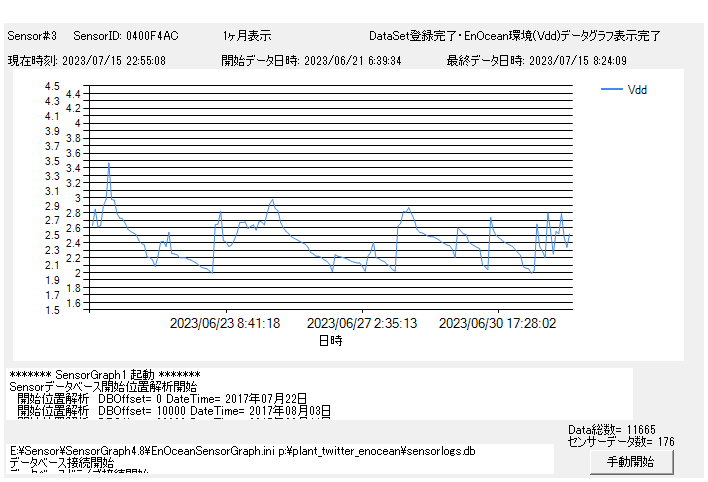Click the 手動開始 button

(x=630, y=462)
